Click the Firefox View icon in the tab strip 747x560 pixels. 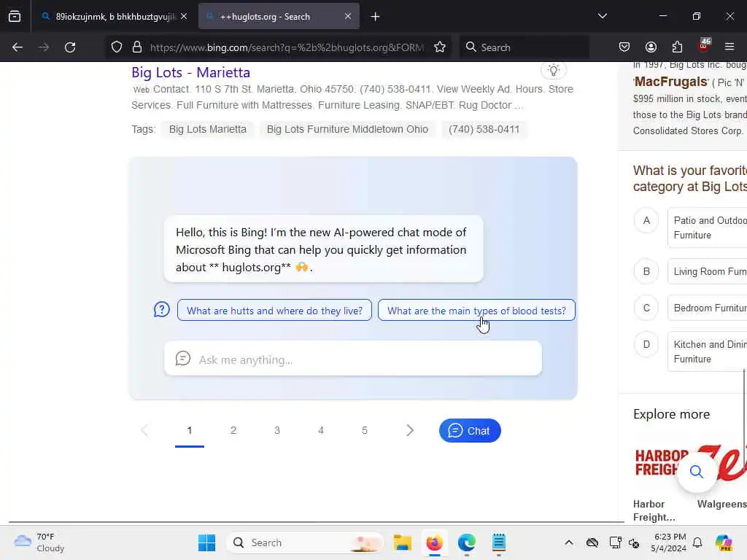pos(15,17)
